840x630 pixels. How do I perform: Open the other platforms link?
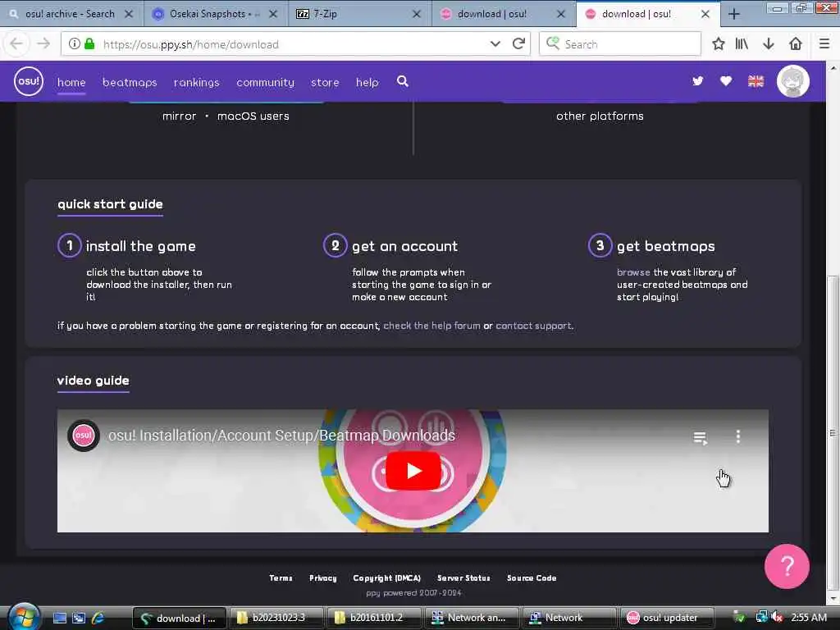pos(600,116)
